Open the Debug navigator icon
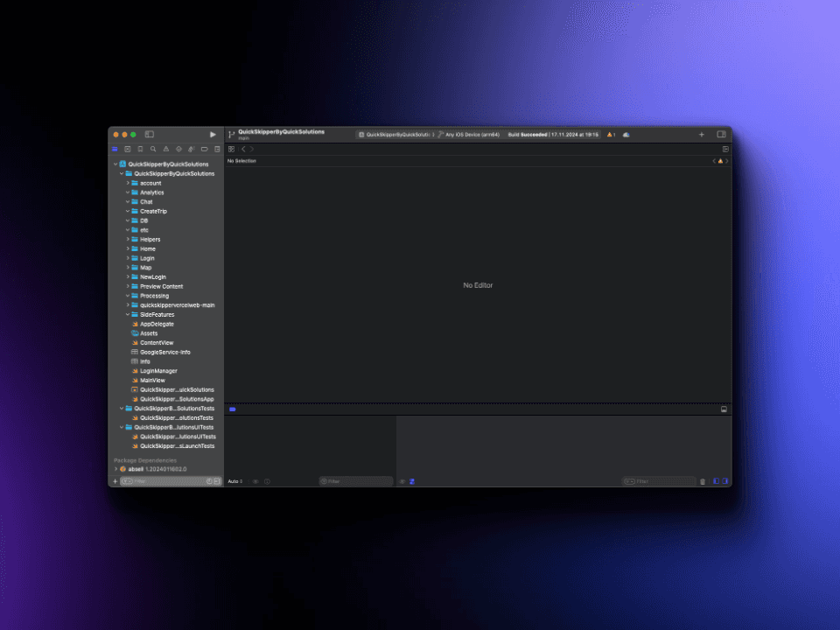840x630 pixels. (192, 150)
